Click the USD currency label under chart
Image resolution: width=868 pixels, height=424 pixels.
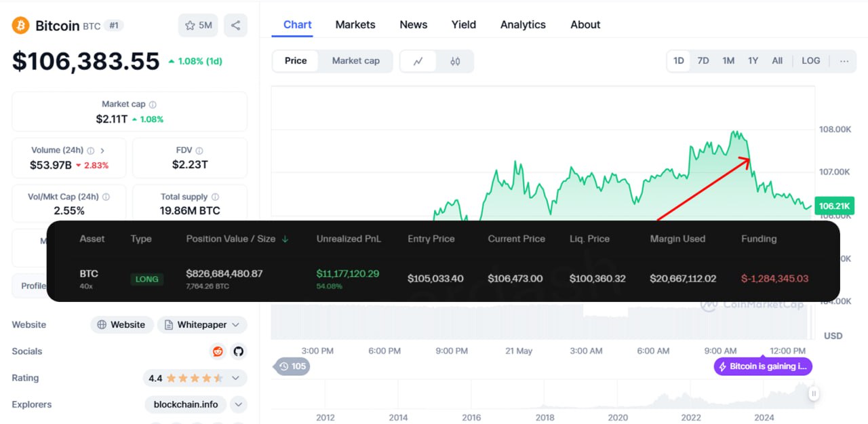pyautogui.click(x=833, y=336)
